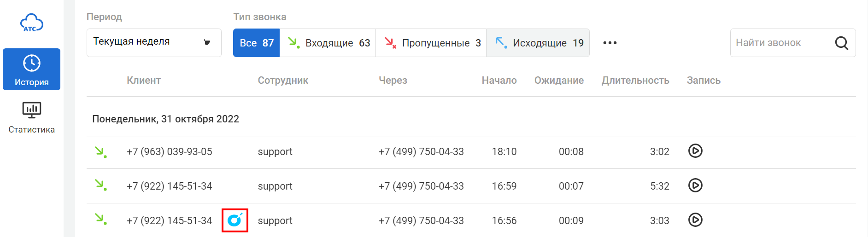Image resolution: width=868 pixels, height=237 pixels.
Task: Open the Период dropdown
Action: [153, 43]
